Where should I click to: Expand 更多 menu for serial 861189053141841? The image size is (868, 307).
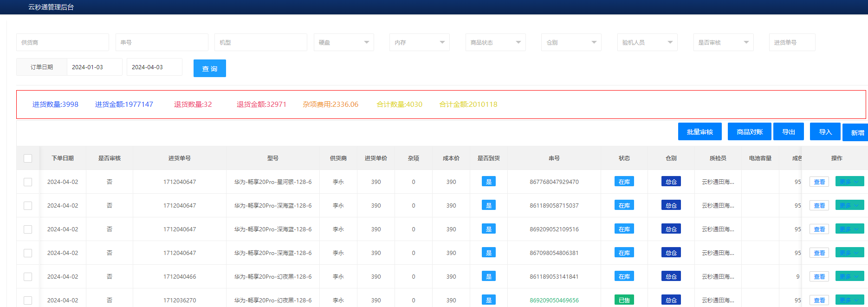[x=849, y=276]
